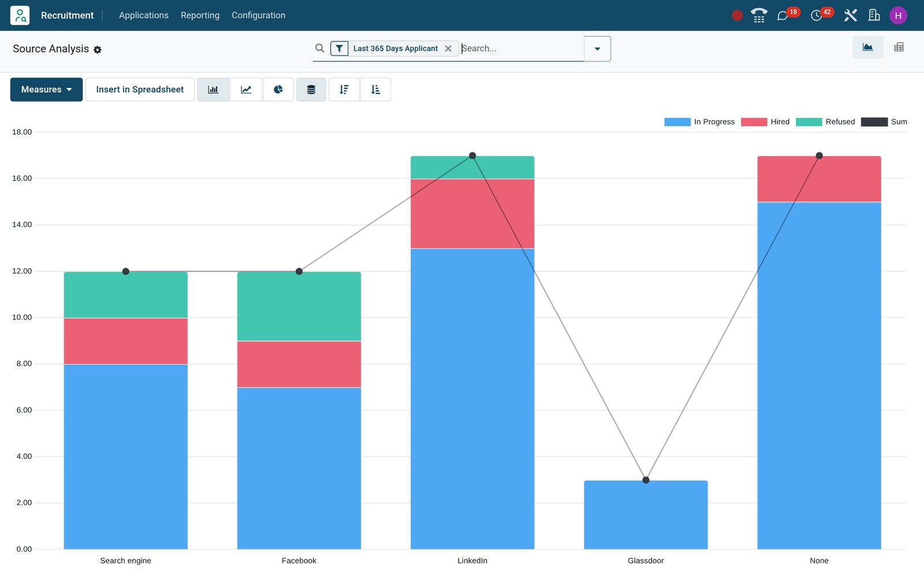Open the Reporting menu
Viewport: 924px width, 578px height.
(200, 15)
